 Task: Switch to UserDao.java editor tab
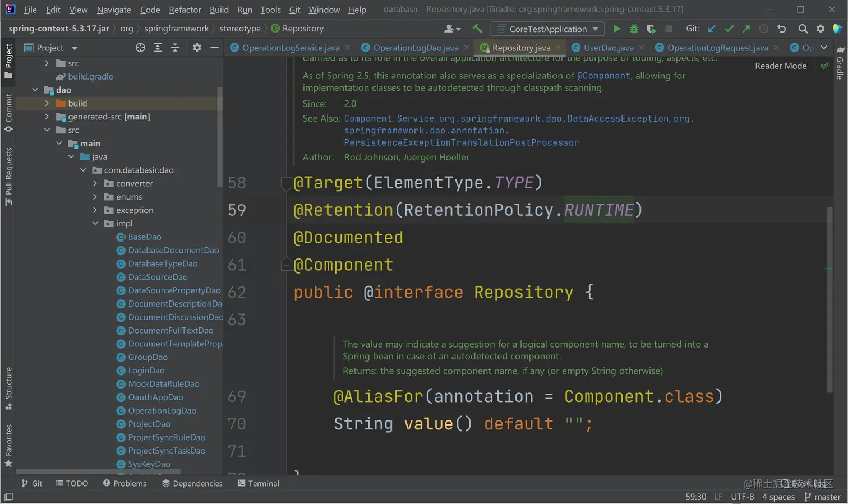609,48
